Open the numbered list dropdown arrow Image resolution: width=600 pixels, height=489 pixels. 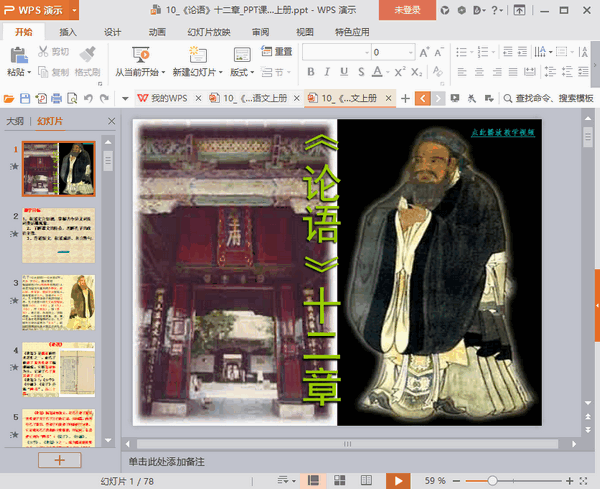493,52
